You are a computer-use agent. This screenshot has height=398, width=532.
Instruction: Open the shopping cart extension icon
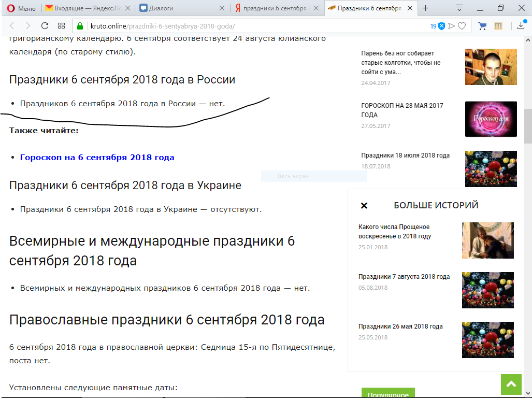pos(482,26)
